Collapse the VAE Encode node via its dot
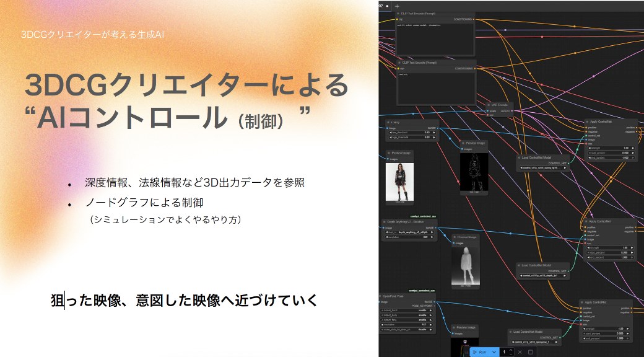Viewport: 644px width, 357px height. pyautogui.click(x=489, y=105)
